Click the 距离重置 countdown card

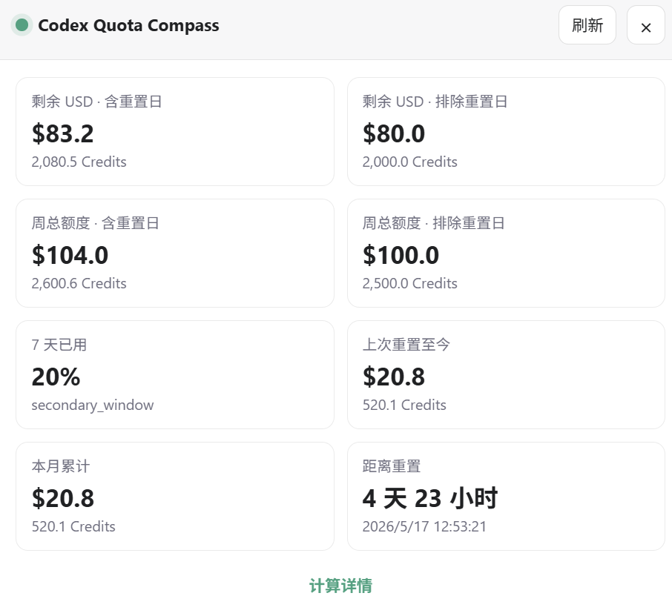[506, 497]
